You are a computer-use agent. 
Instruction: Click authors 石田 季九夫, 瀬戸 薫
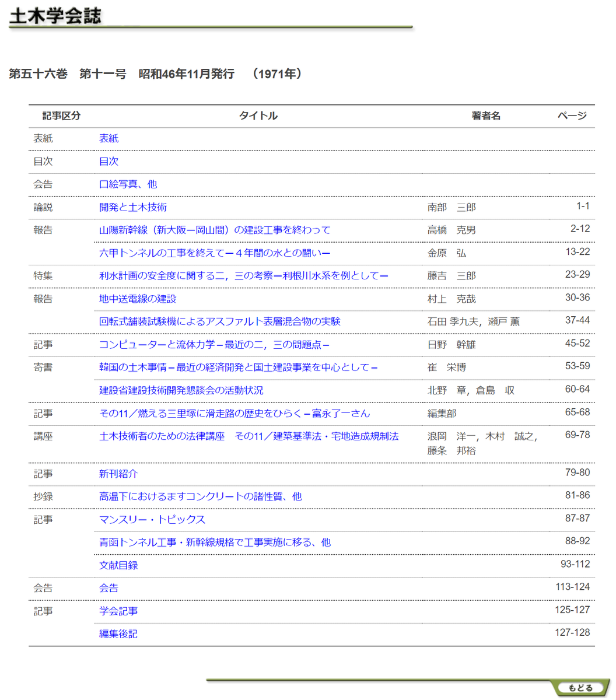(474, 321)
